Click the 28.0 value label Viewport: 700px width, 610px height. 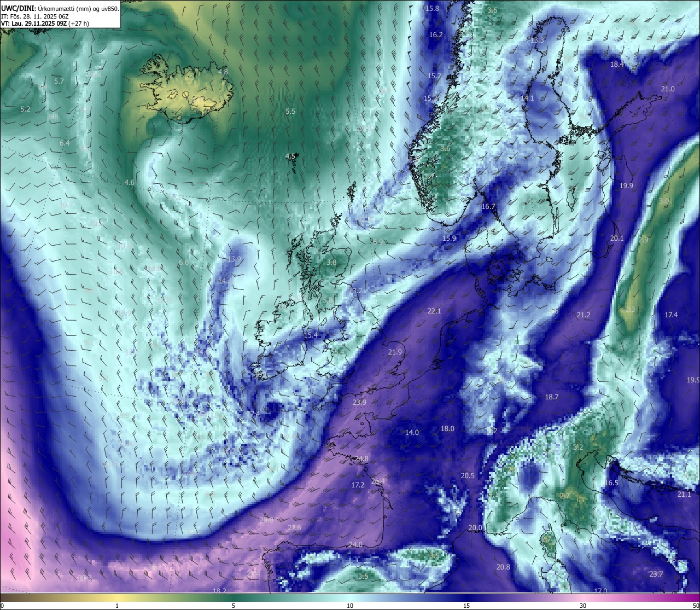coord(266,520)
